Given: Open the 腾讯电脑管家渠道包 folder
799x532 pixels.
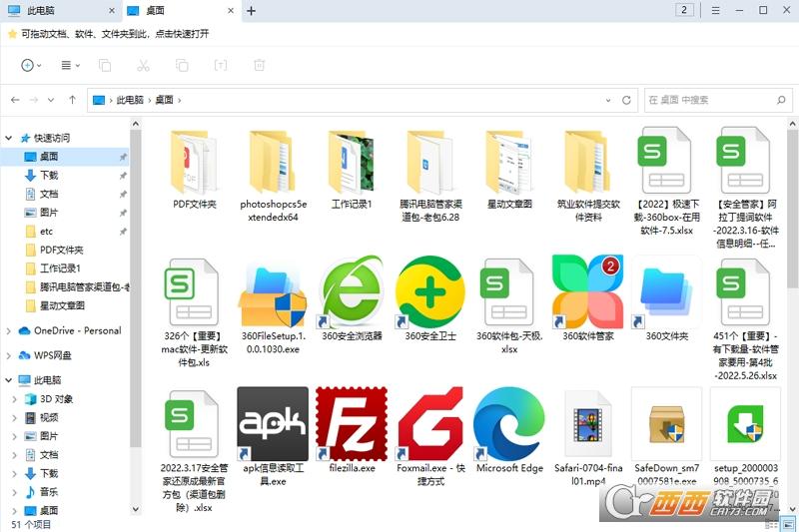Looking at the screenshot, I should (430, 162).
